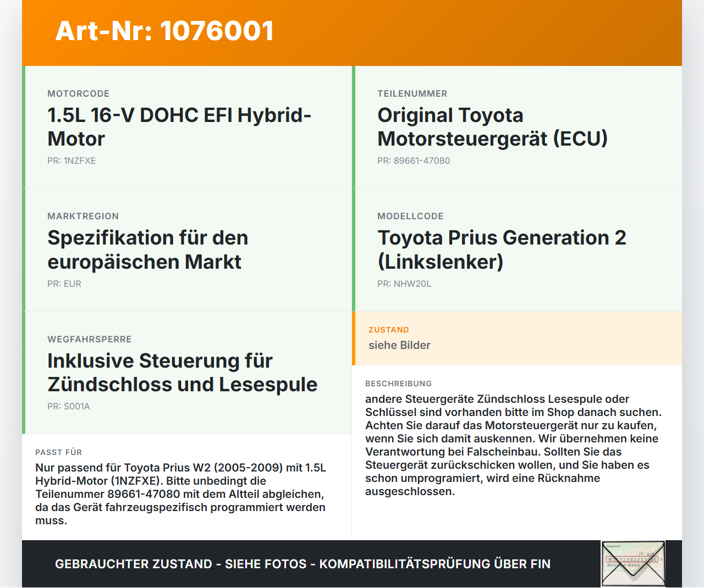Select the "MOTORCODE" label

tap(79, 94)
